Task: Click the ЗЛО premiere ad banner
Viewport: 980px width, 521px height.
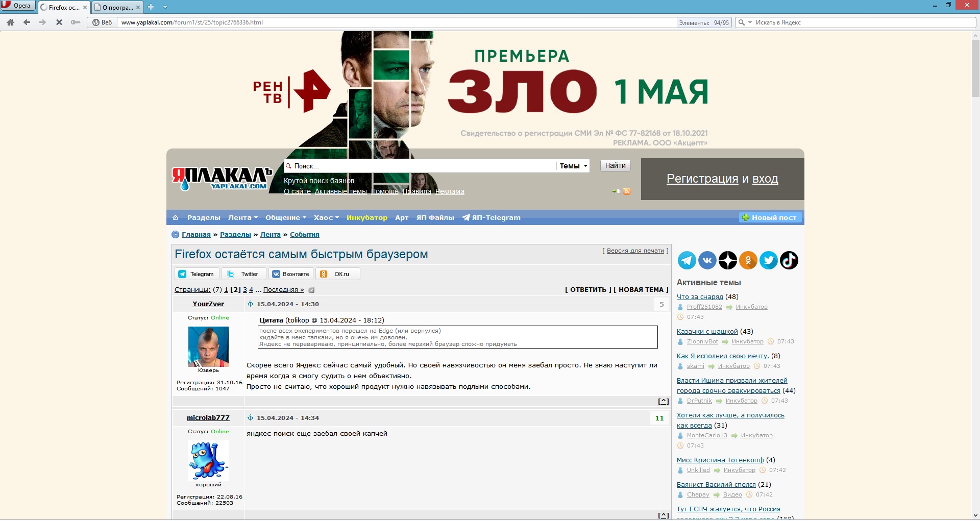Action: [485, 90]
